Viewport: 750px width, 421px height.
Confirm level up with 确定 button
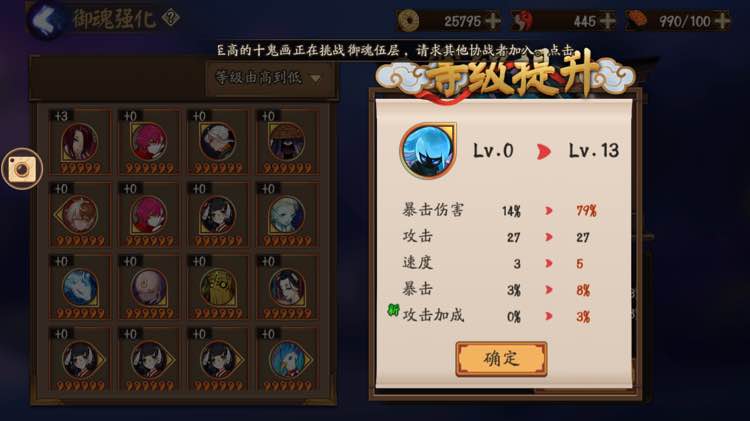pos(501,359)
